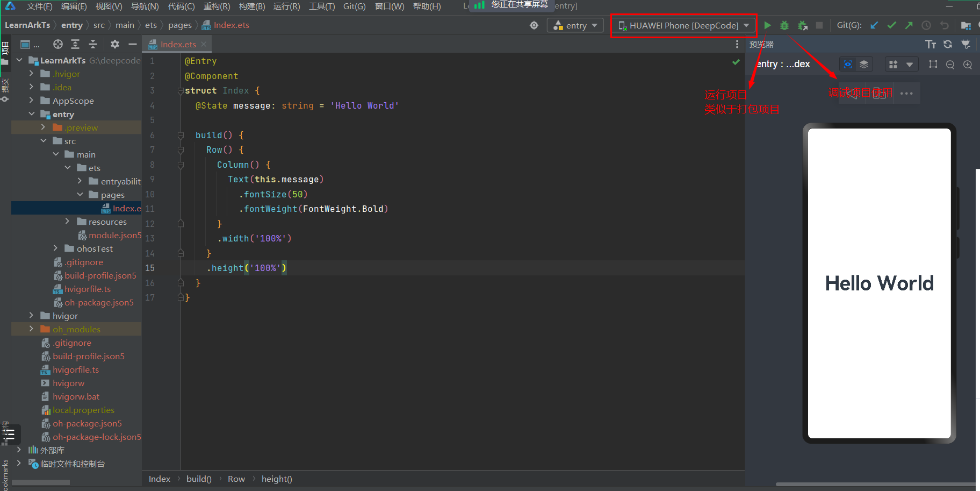Open the preview device profile dropdown arrow

(910, 65)
